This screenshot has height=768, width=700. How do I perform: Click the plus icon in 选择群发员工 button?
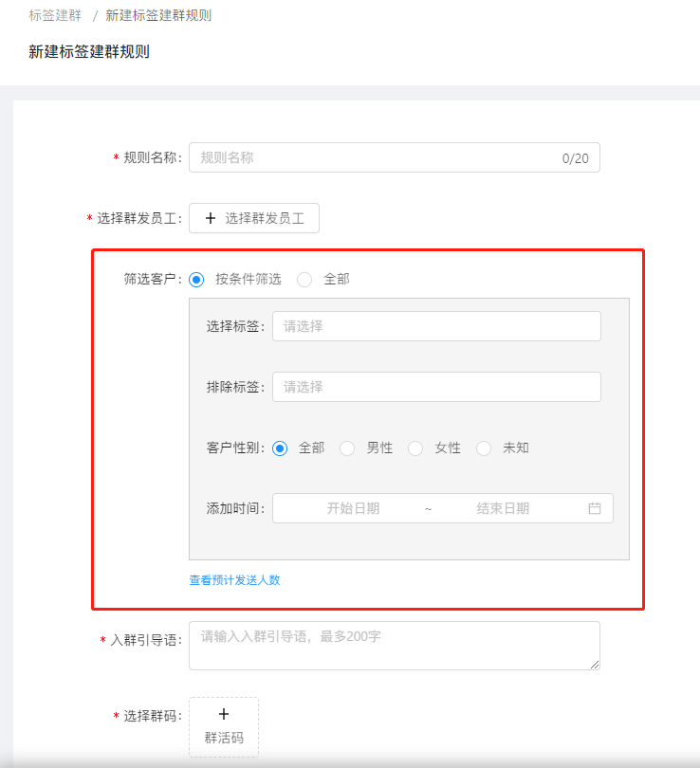[x=211, y=218]
